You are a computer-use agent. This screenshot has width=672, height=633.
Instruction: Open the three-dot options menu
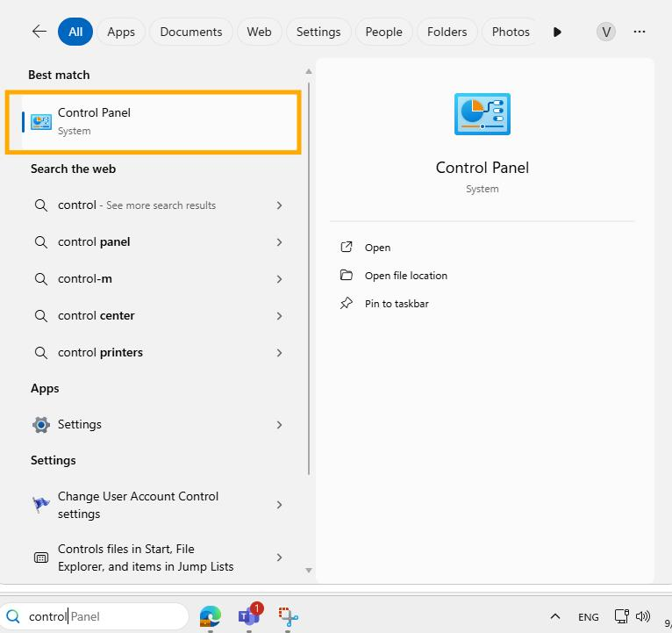(x=639, y=32)
